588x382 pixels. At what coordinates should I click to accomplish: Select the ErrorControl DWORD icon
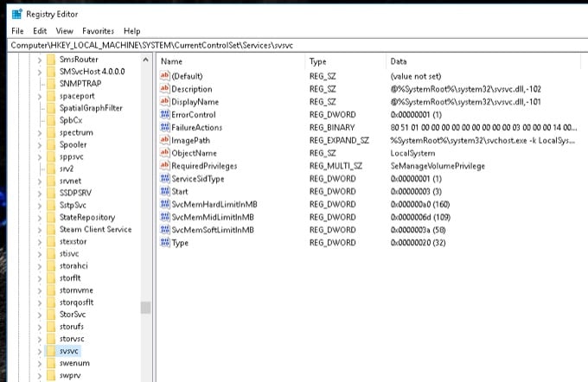[x=164, y=114]
